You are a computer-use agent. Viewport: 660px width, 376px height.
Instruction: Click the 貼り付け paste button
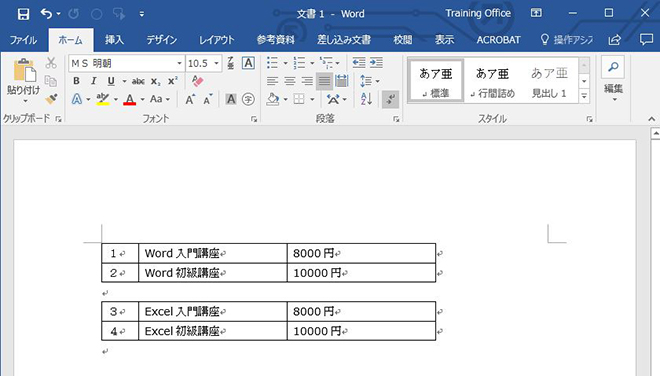[24, 81]
